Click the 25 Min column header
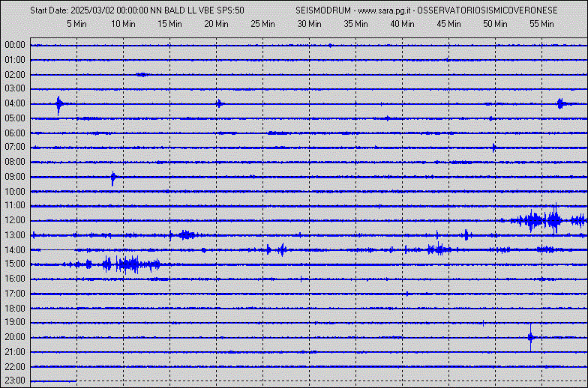Screen dimensions: 588x388 (262, 24)
